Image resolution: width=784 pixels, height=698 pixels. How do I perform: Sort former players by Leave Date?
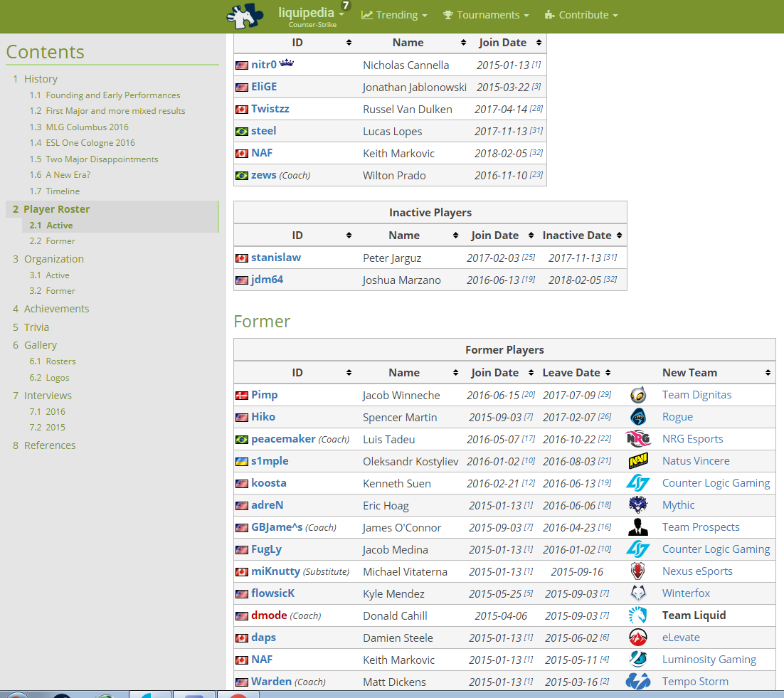point(608,373)
